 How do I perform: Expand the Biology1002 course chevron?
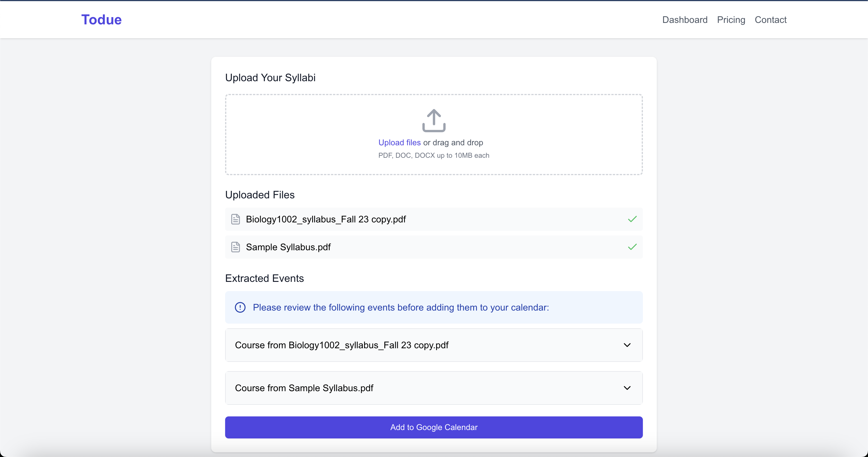pos(627,345)
